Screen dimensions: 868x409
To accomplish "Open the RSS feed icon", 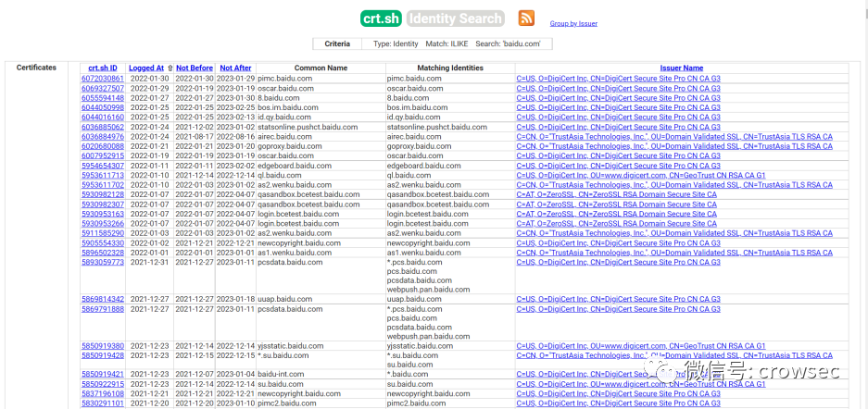I will pyautogui.click(x=526, y=19).
